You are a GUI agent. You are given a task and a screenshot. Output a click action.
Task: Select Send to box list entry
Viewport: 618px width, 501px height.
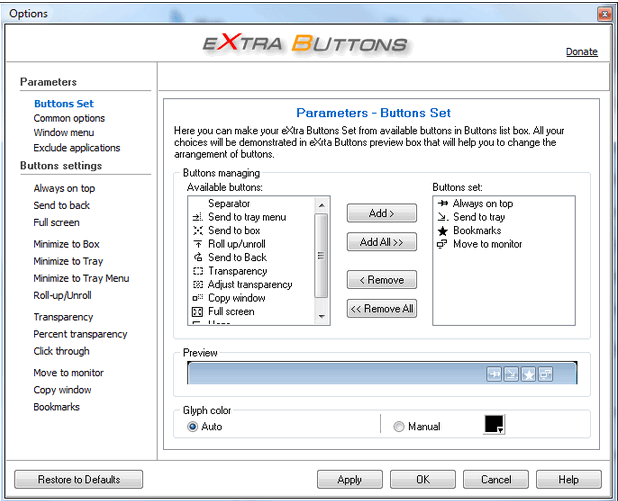(234, 231)
